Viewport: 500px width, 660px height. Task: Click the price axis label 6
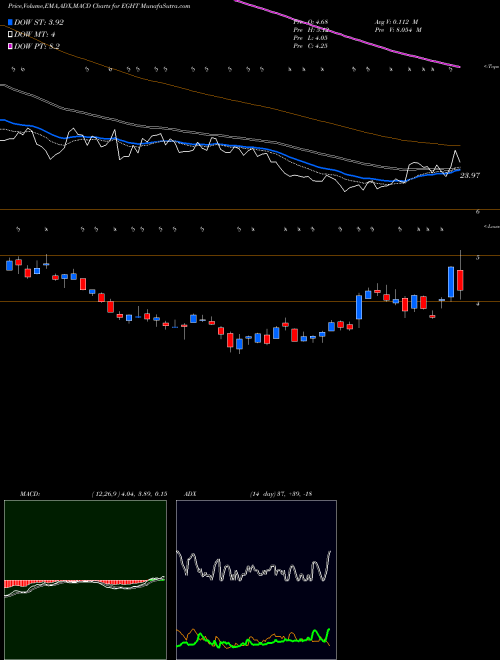(x=478, y=212)
